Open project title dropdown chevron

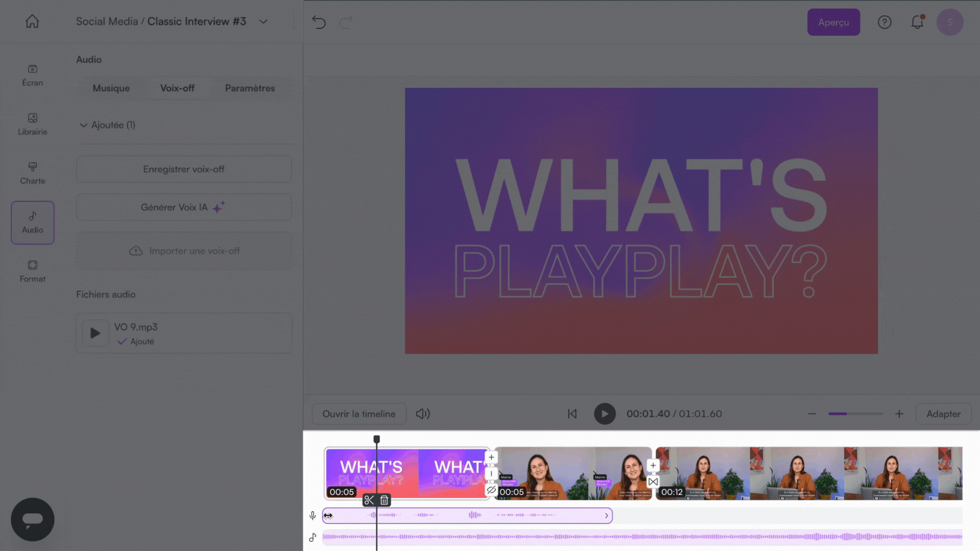pyautogui.click(x=263, y=21)
